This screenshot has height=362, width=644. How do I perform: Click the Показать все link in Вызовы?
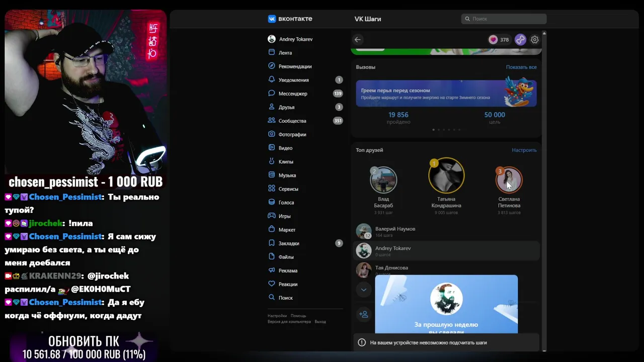pos(521,67)
